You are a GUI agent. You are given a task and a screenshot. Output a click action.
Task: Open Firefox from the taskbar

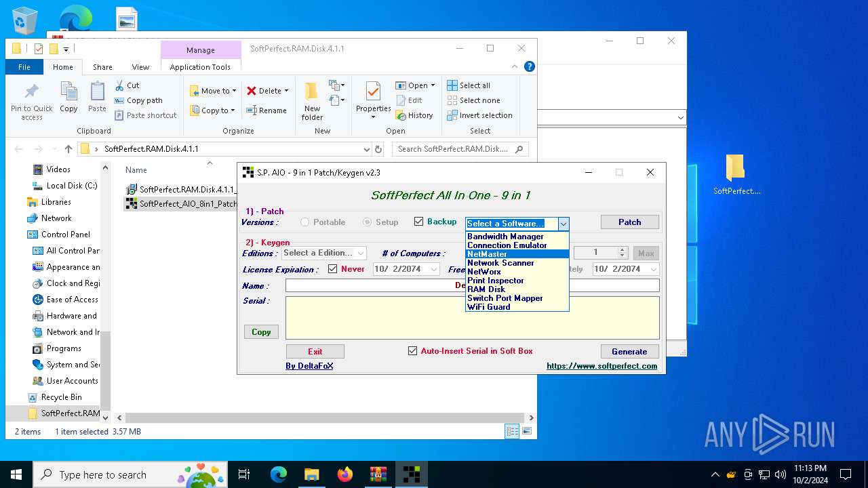[345, 474]
